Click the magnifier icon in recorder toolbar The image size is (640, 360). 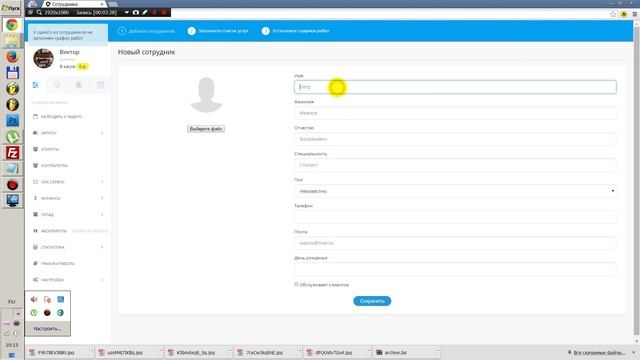pyautogui.click(x=39, y=13)
